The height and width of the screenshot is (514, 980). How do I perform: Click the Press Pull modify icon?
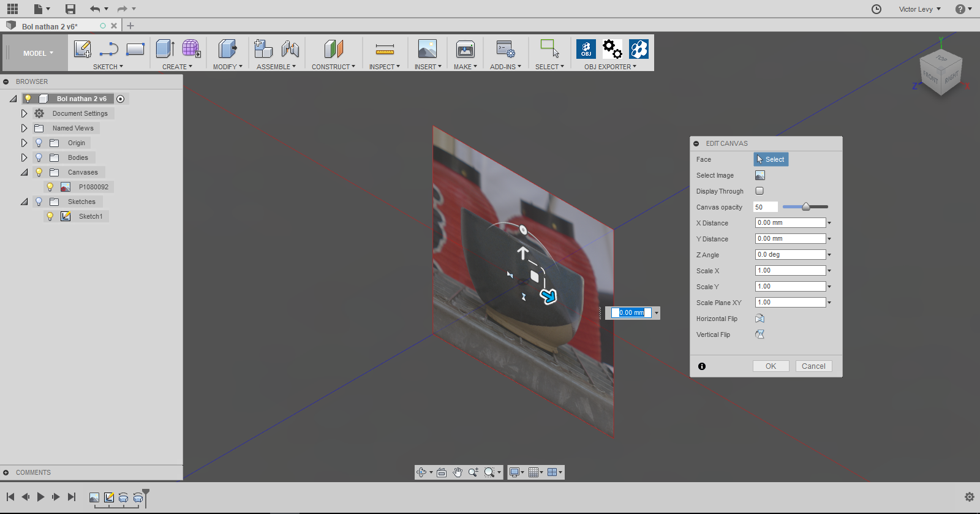227,49
